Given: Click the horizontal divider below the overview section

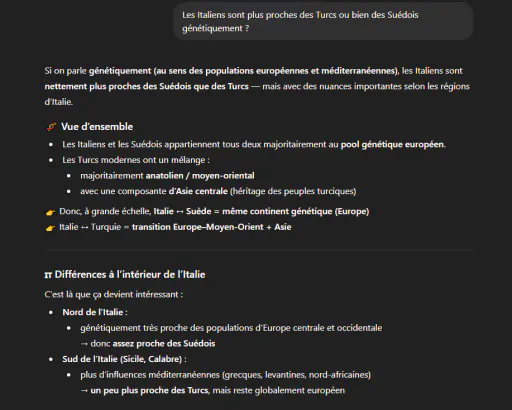Looking at the screenshot, I should (259, 250).
